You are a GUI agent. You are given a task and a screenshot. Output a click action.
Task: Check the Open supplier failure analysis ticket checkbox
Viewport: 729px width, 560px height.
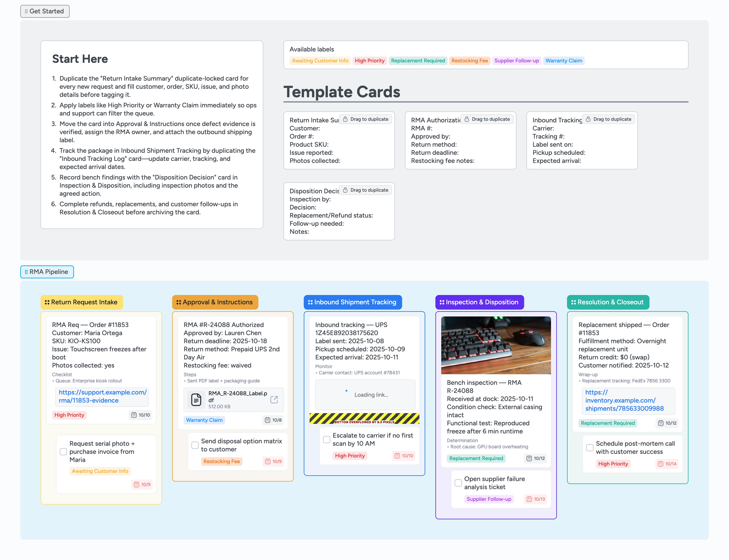point(458,483)
